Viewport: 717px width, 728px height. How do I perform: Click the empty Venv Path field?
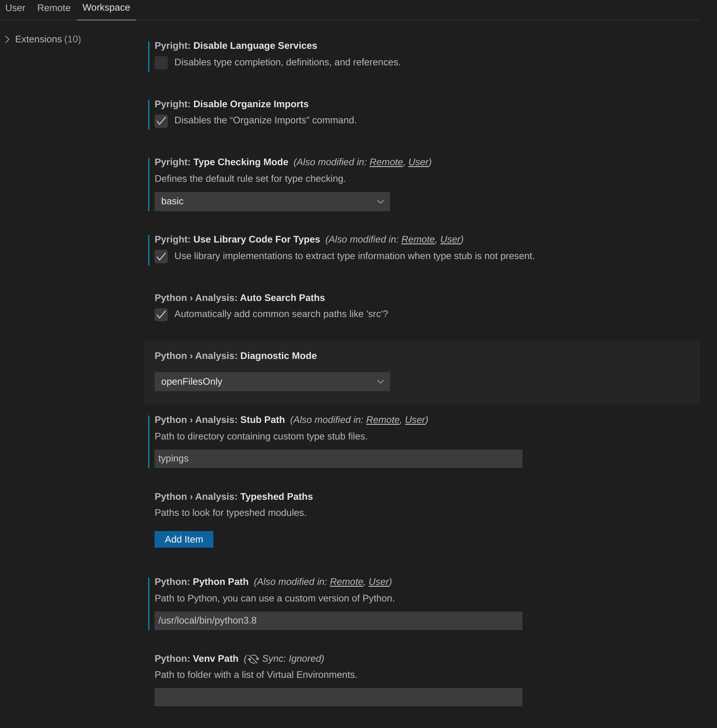tap(338, 697)
